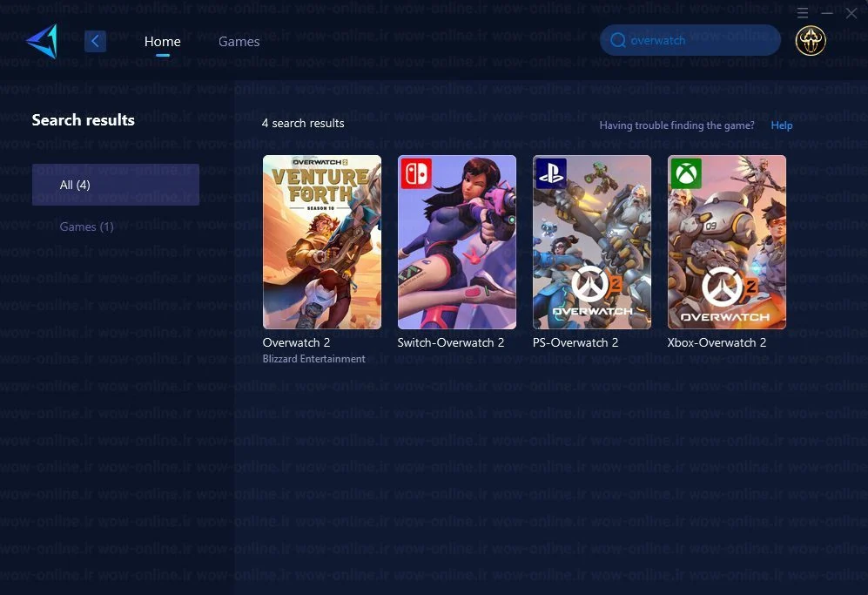Open the PS-Overwatch 2 cover art
The image size is (868, 595).
click(592, 242)
